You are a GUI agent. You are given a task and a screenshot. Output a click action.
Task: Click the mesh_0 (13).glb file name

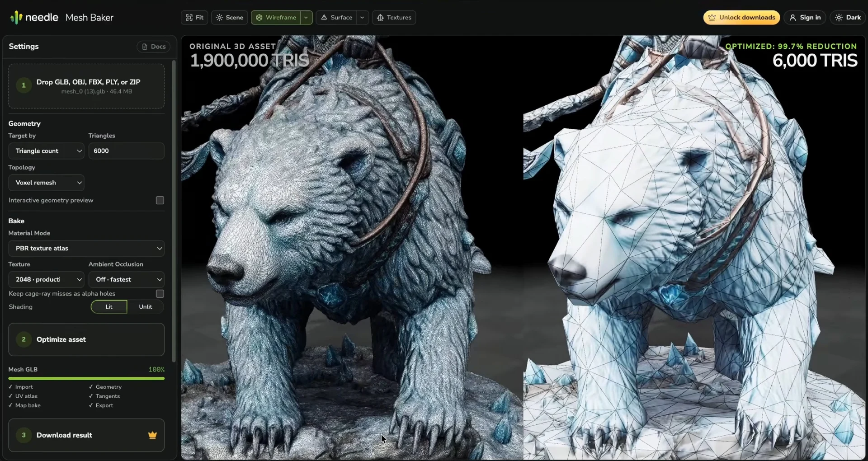[97, 92]
